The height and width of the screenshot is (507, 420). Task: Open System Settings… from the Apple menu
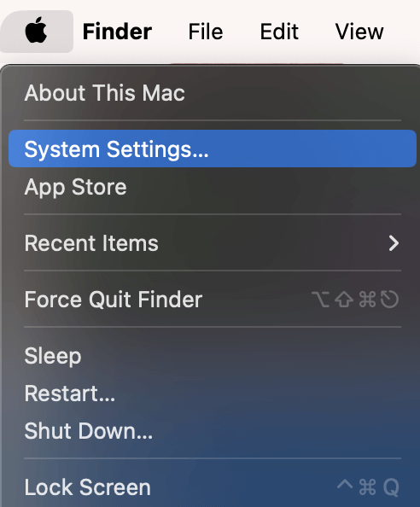click(x=213, y=149)
